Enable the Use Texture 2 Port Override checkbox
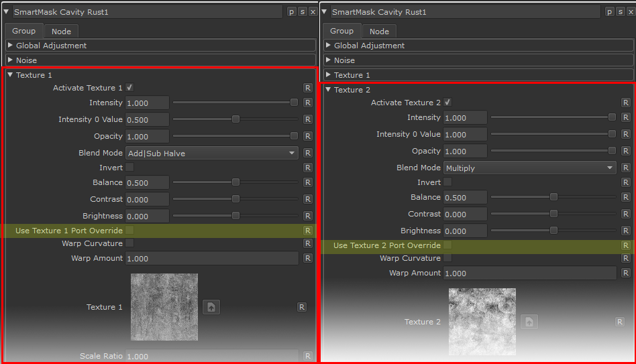 point(447,245)
